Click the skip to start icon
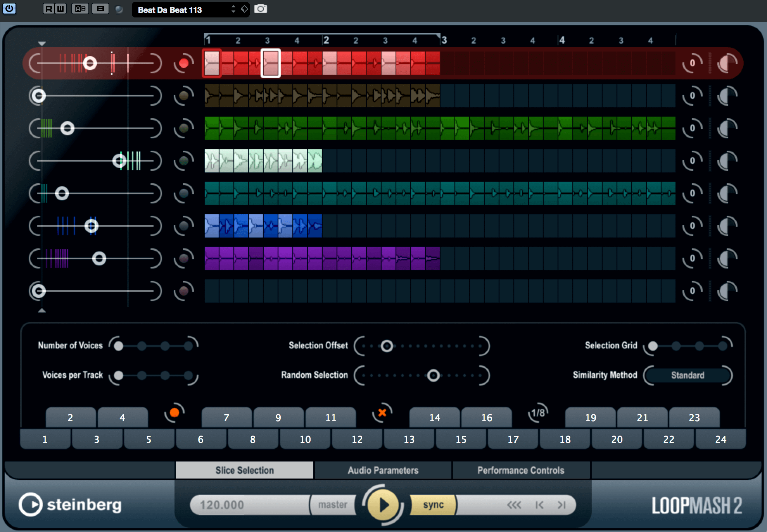 (539, 505)
